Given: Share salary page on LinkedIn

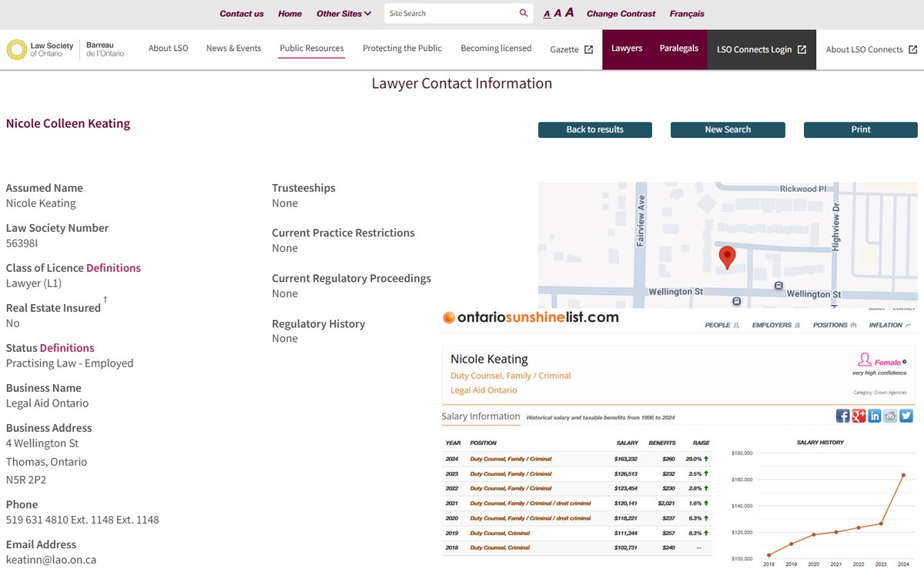Looking at the screenshot, I should pos(874,416).
